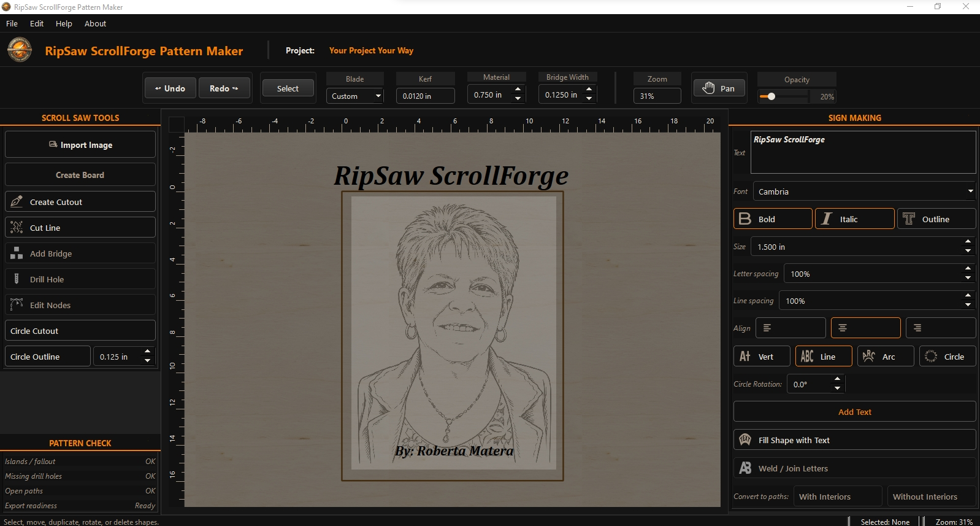Increase the Material thickness value
980x526 pixels.
518,90
